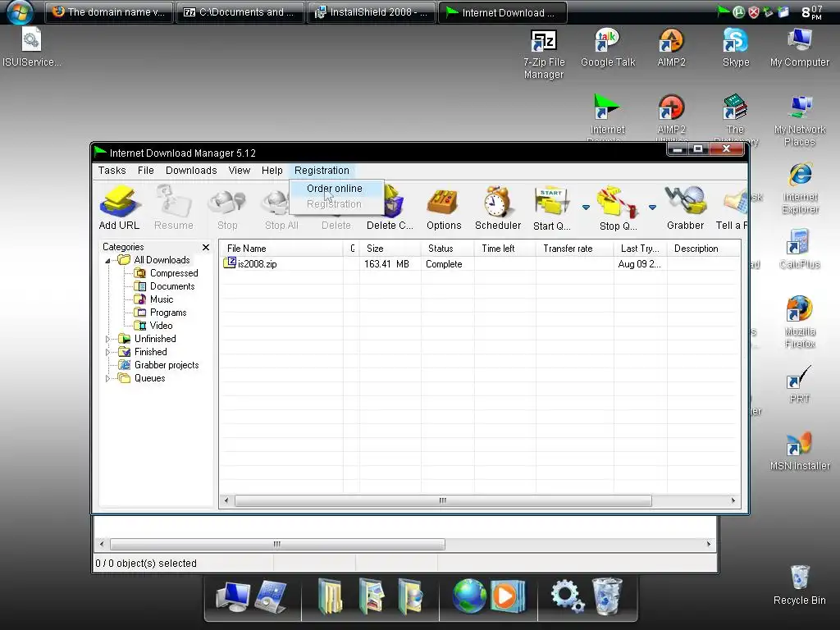Sort by Time left column header
Image resolution: width=840 pixels, height=630 pixels.
504,249
